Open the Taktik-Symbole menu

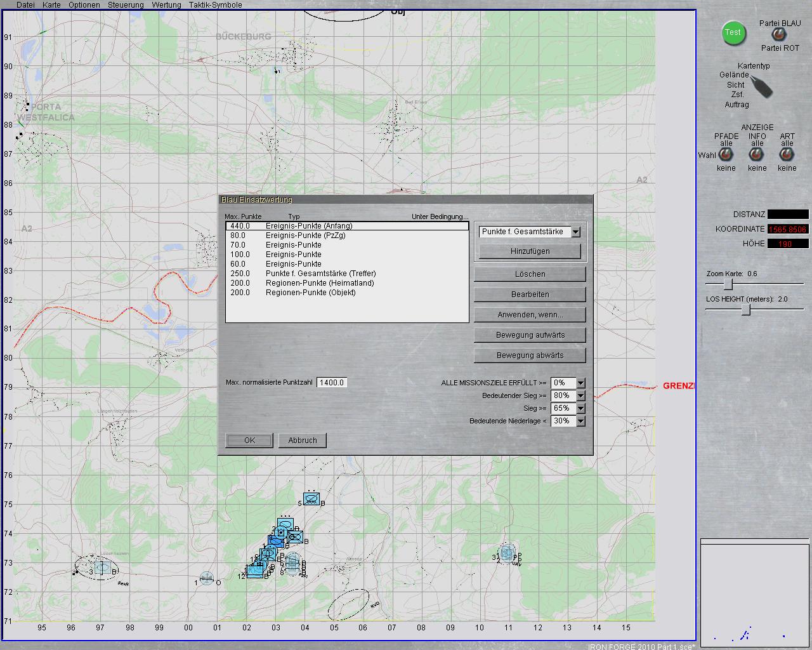pos(215,5)
